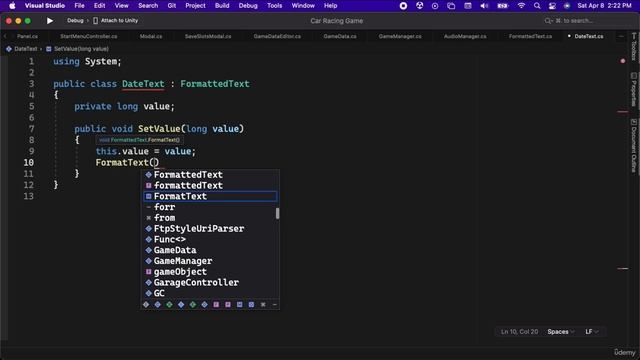Open SetValue(long value) member breadcrumb
This screenshot has height=360, width=640.
pyautogui.click(x=77, y=49)
